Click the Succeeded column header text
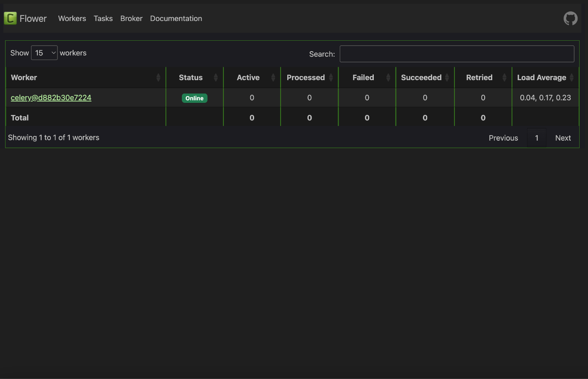Screen dimensions: 588x379 pos(421,78)
